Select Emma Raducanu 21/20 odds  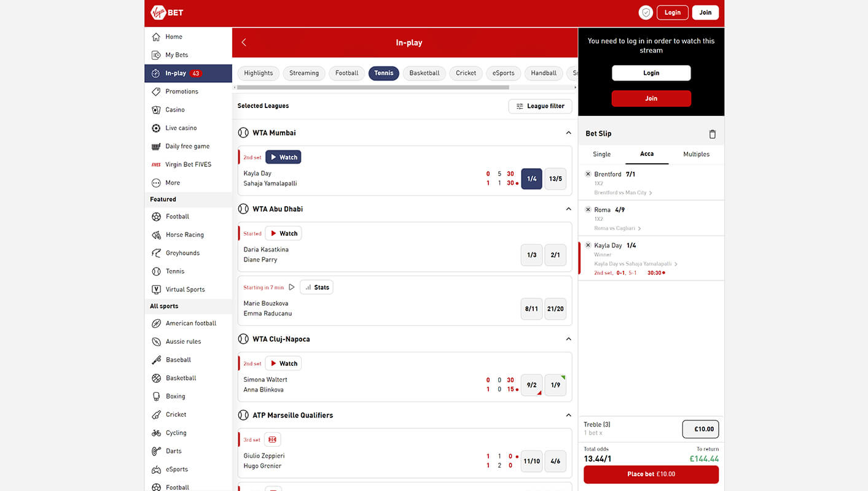[555, 309]
